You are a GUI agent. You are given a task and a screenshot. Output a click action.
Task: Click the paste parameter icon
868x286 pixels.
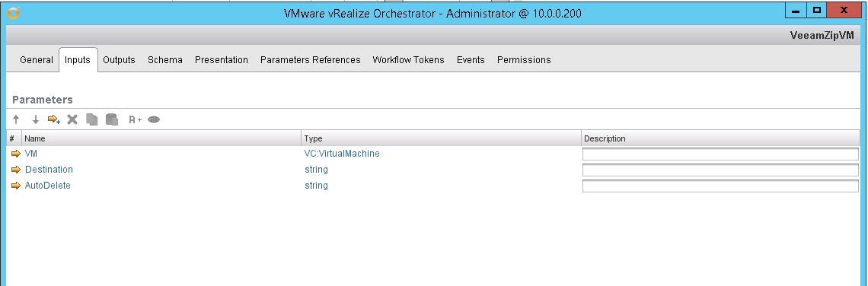pyautogui.click(x=112, y=119)
